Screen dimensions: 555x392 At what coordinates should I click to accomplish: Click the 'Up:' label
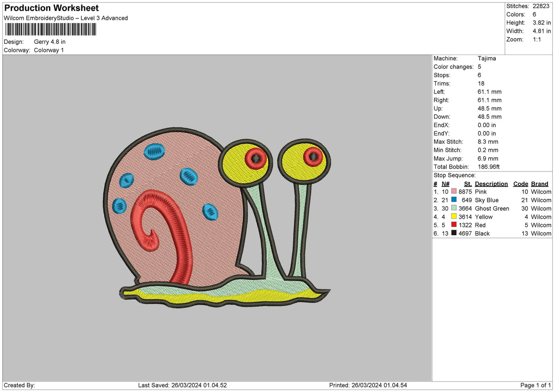tap(438, 109)
